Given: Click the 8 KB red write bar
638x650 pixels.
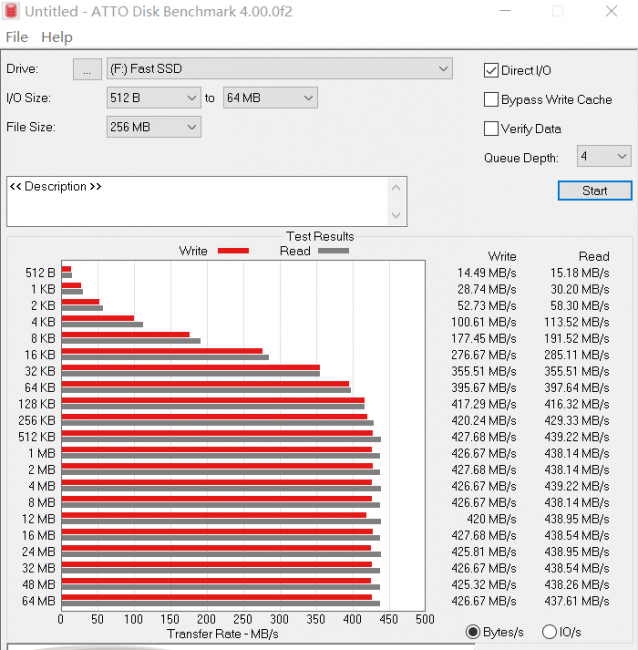Looking at the screenshot, I should click(126, 335).
